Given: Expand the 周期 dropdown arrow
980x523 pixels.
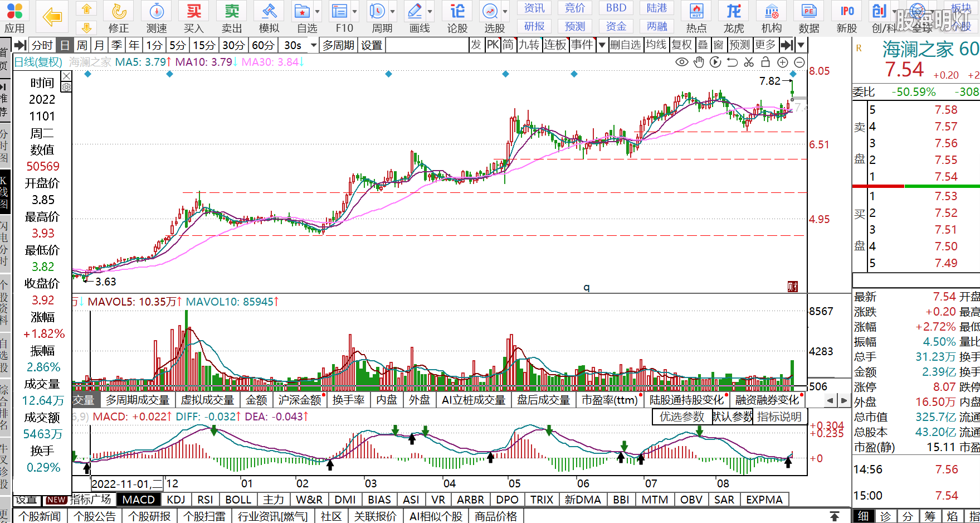Looking at the screenshot, I should click(393, 11).
